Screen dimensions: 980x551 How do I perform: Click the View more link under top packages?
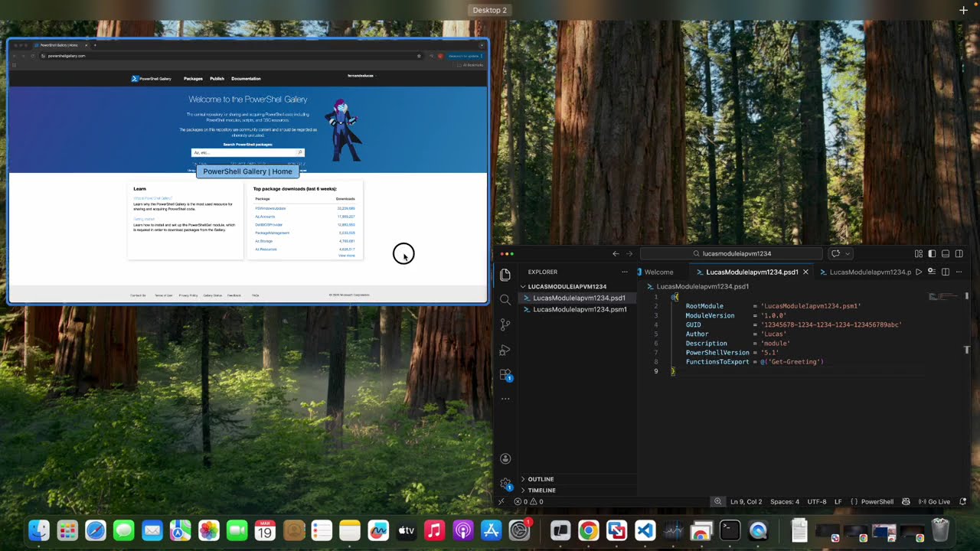347,256
